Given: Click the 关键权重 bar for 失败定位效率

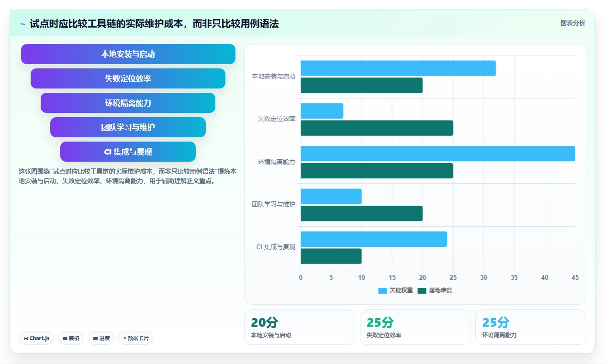Looking at the screenshot, I should click(322, 111).
